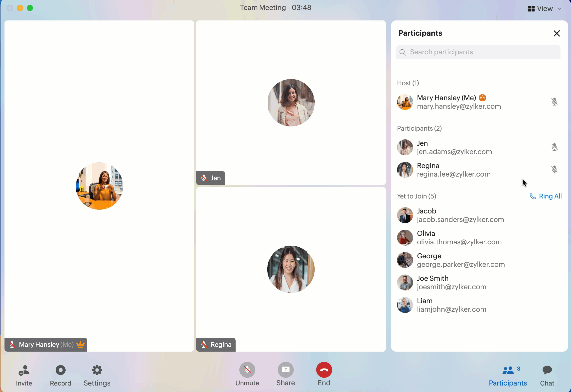Click the orange host crown badge
The width and height of the screenshot is (571, 392).
(483, 98)
